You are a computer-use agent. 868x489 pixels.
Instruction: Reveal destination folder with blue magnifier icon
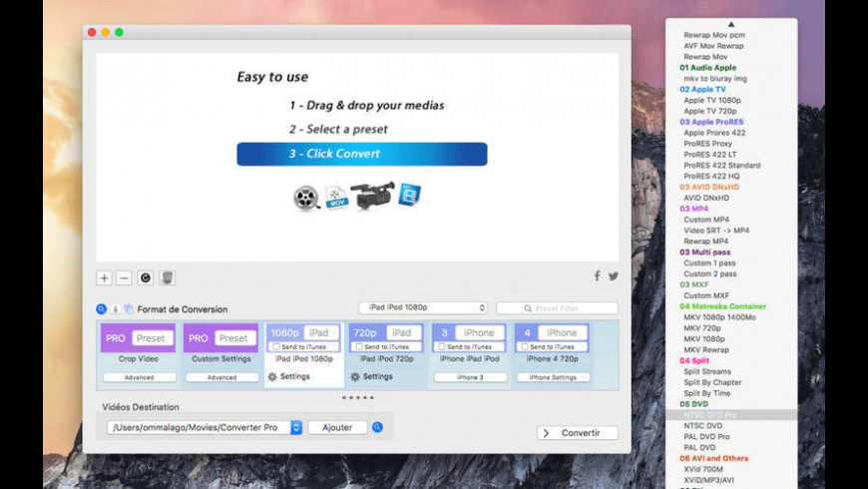pos(377,427)
